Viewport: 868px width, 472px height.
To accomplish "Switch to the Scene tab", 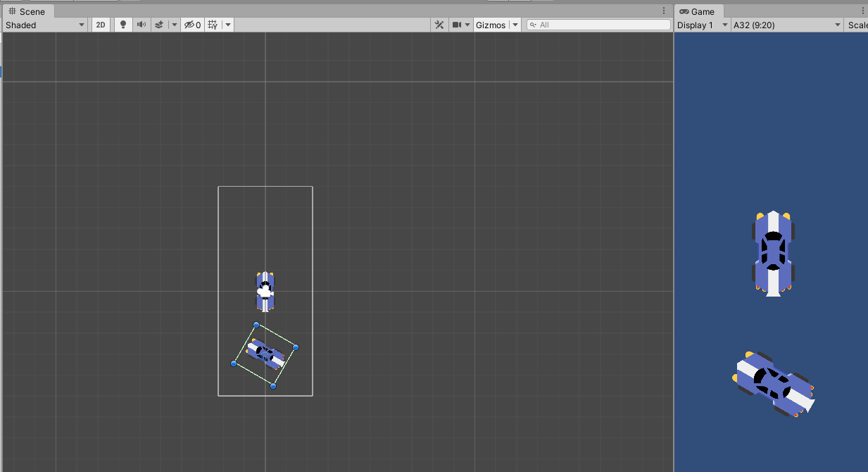I will click(x=27, y=11).
